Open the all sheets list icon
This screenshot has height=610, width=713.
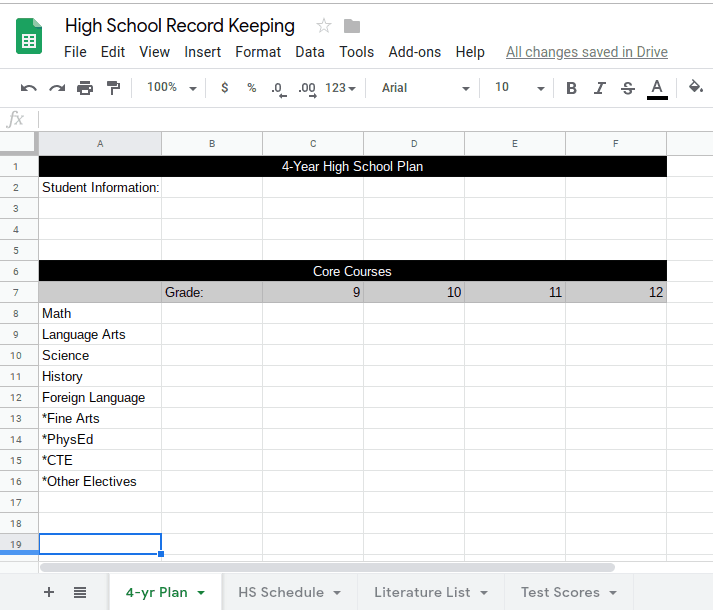[80, 592]
